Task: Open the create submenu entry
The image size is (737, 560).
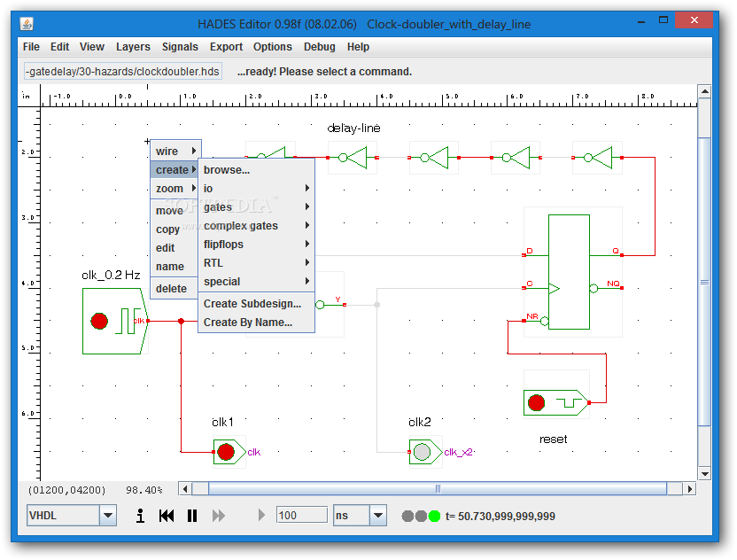Action: click(175, 170)
